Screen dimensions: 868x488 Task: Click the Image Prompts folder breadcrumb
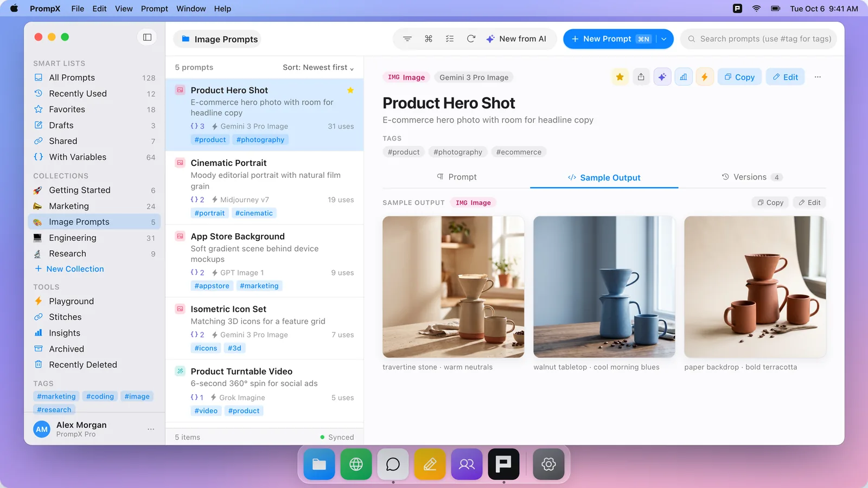click(x=218, y=39)
